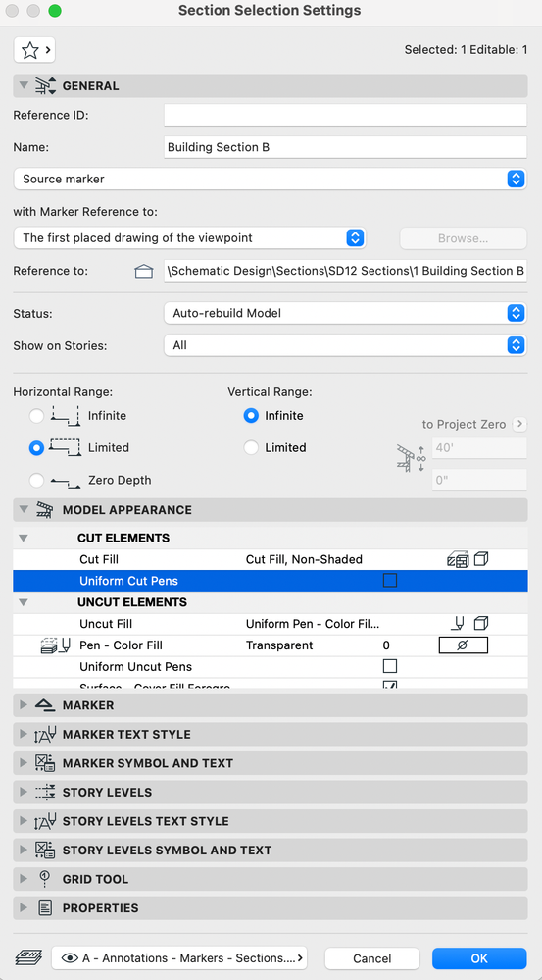Click the Reference to house icon
Screen dimensions: 542x980
pyautogui.click(x=144, y=272)
